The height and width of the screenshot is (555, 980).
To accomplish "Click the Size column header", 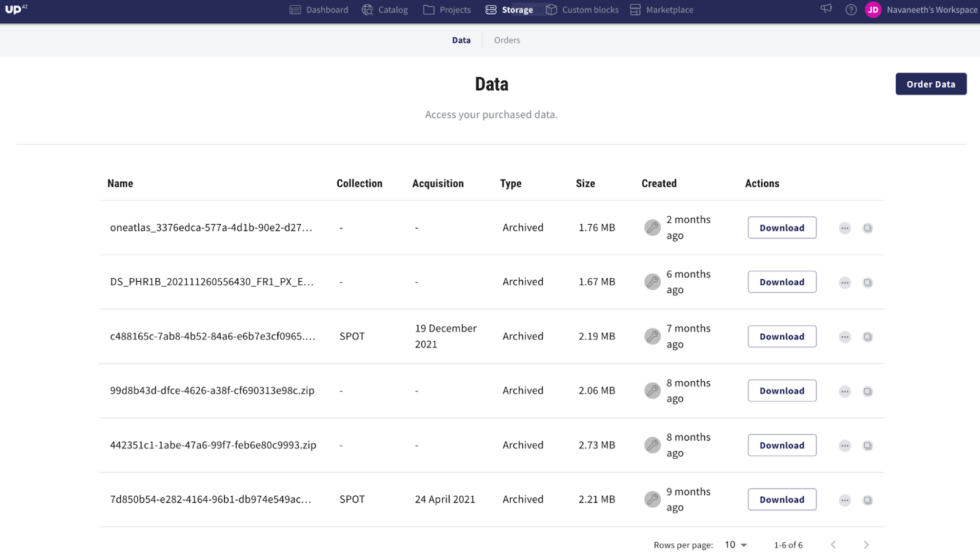I will click(586, 183).
